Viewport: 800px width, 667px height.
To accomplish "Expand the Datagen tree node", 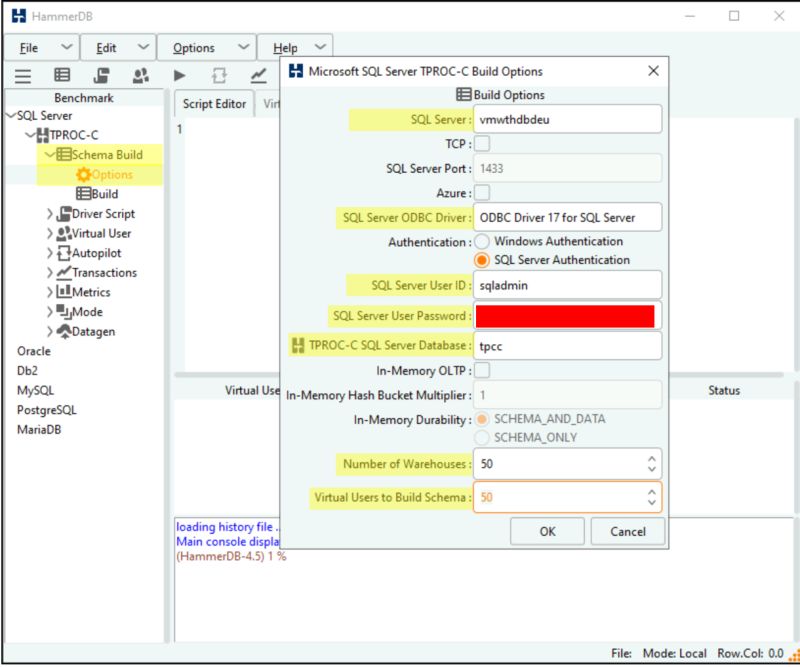I will point(49,332).
